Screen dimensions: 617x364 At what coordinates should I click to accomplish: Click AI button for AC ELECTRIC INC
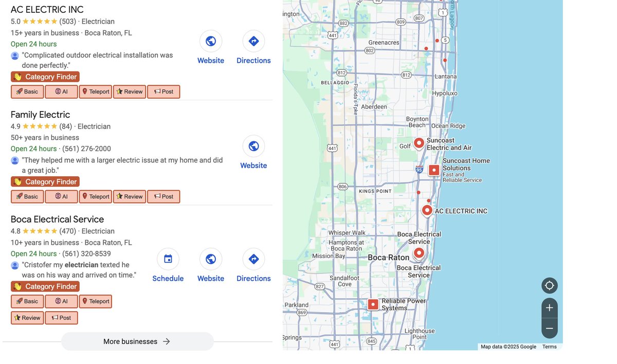61,92
